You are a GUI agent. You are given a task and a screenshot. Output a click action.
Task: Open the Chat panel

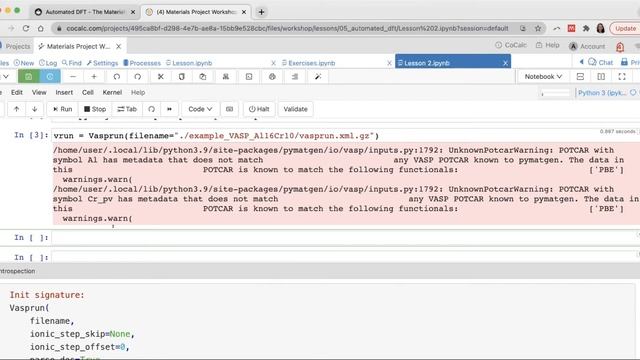coord(601,62)
